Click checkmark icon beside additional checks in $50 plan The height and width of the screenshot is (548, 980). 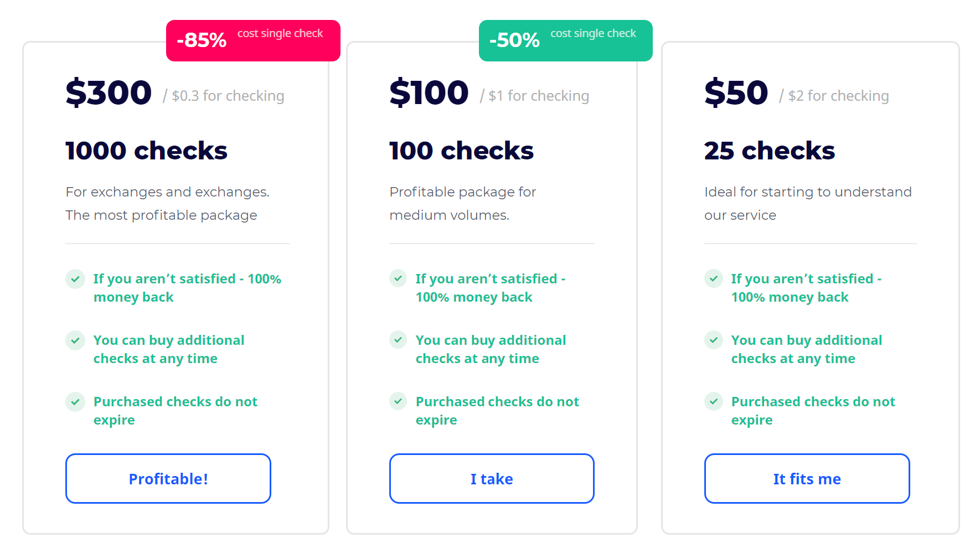714,340
